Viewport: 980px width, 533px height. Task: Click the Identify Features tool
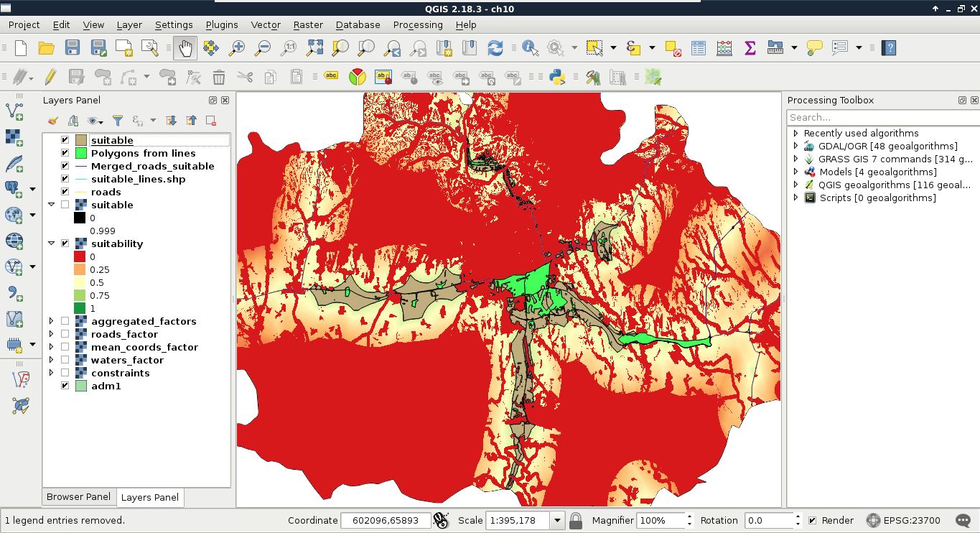click(x=531, y=48)
